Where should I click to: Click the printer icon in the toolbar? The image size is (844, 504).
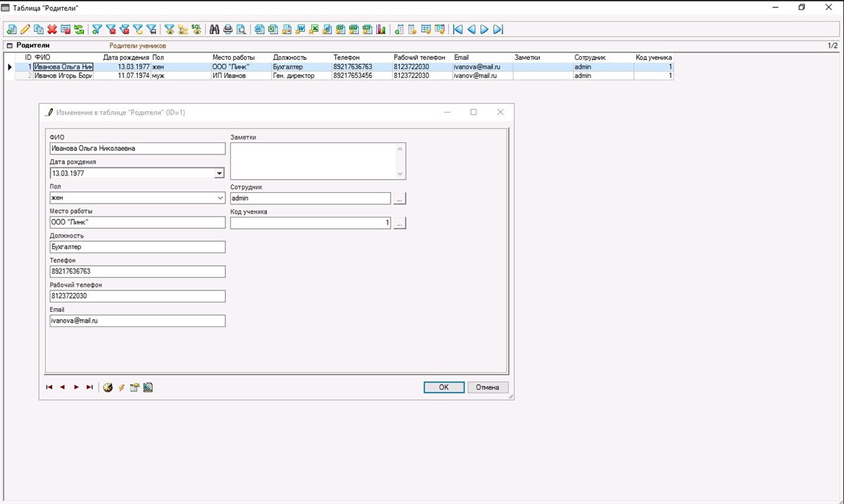(228, 30)
